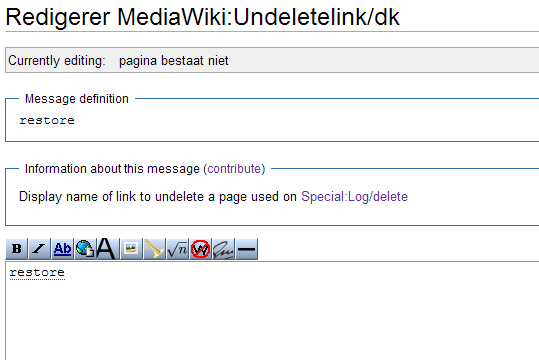The width and height of the screenshot is (539, 360).
Task: Open the contribute link
Action: coord(234,169)
